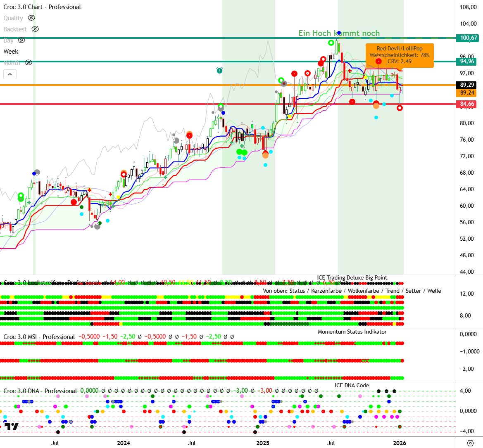The height and width of the screenshot is (448, 483).
Task: Collapse the indicator legend with chevron button
Action: (x=10, y=74)
